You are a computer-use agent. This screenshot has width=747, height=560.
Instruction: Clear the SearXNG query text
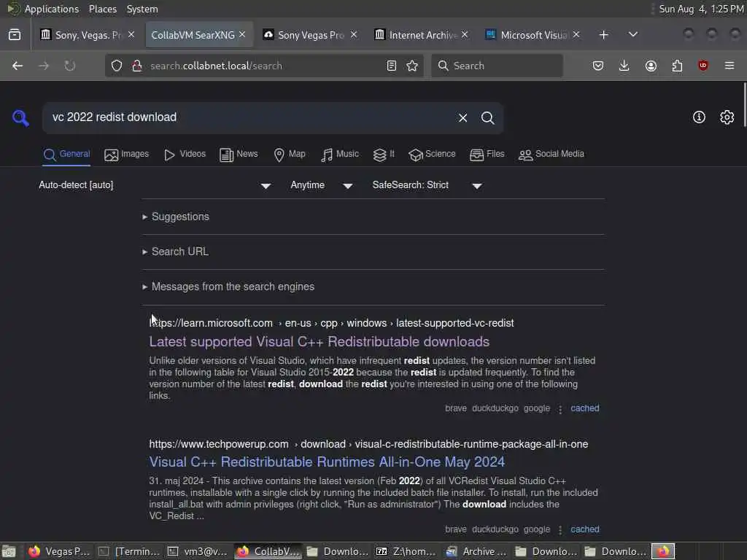(x=462, y=117)
